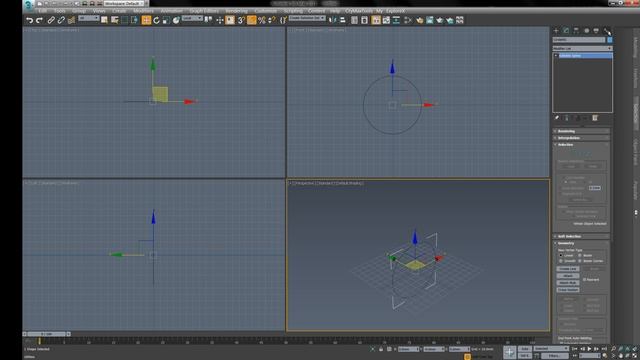
Task: Expand the Editable Spline stack entry
Action: point(556,56)
